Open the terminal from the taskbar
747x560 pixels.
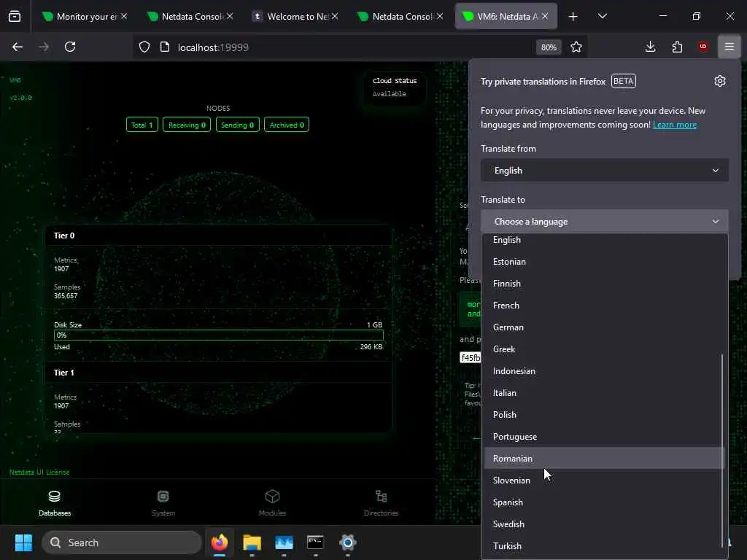315,542
